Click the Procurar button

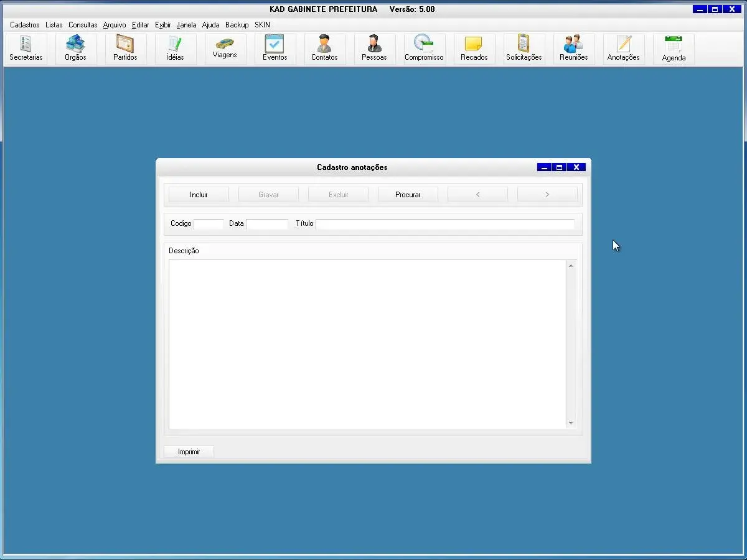point(408,195)
